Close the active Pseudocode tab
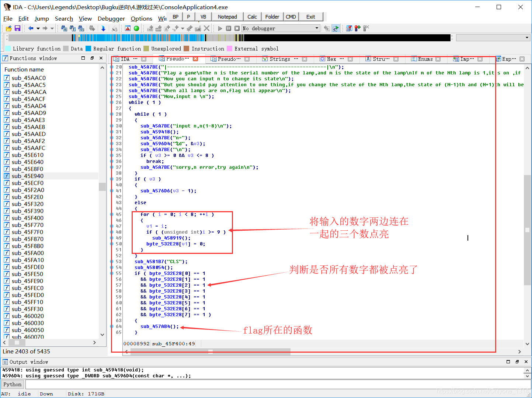This screenshot has width=532, height=398. tap(195, 59)
